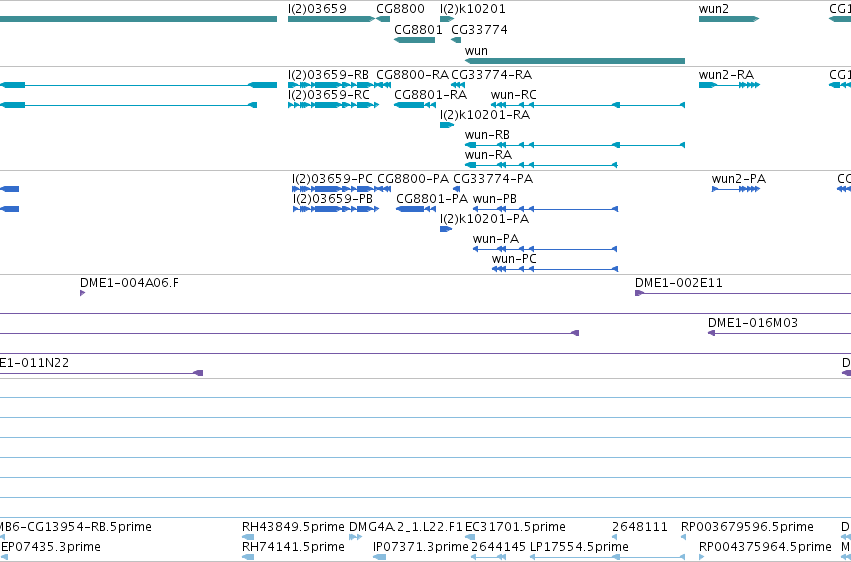Click the EC31701.5prime feature label
This screenshot has height=562, width=851.
(x=515, y=527)
